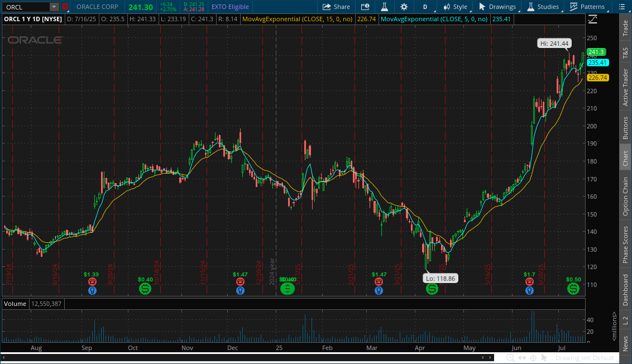Image resolution: width=632 pixels, height=364 pixels.
Task: Click the blue lightbulb icon in March
Action: pos(379,290)
